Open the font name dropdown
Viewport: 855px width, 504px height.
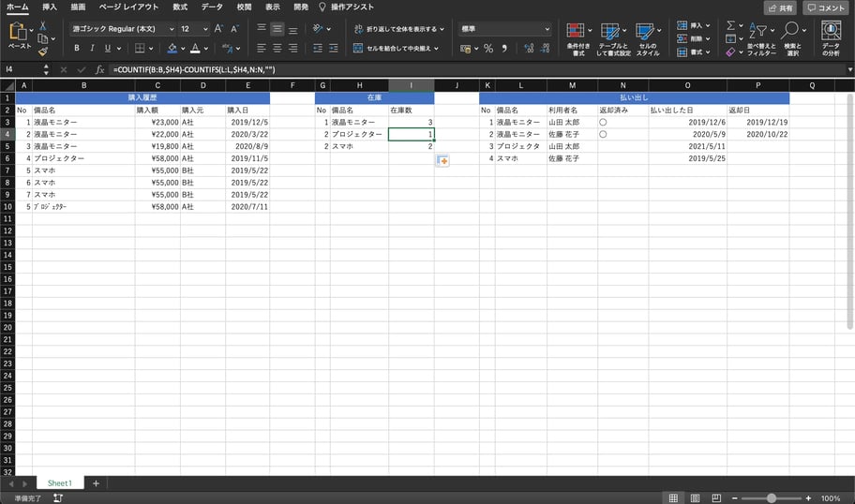pyautogui.click(x=172, y=29)
